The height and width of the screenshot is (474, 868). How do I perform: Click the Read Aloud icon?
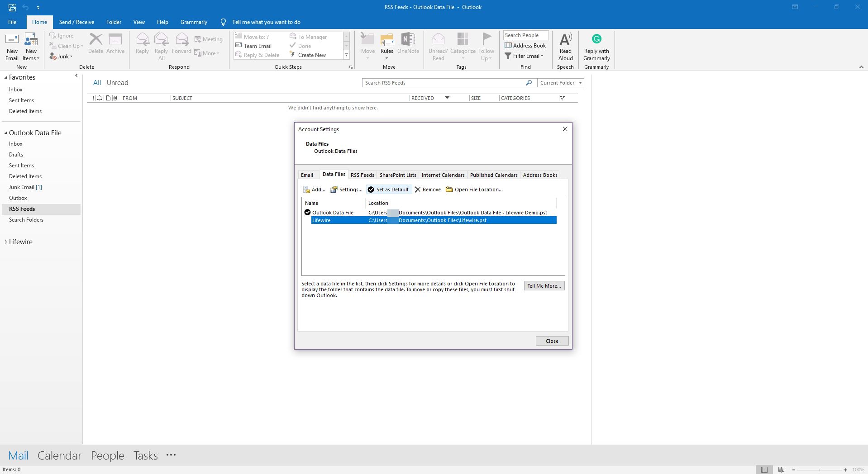pyautogui.click(x=566, y=39)
